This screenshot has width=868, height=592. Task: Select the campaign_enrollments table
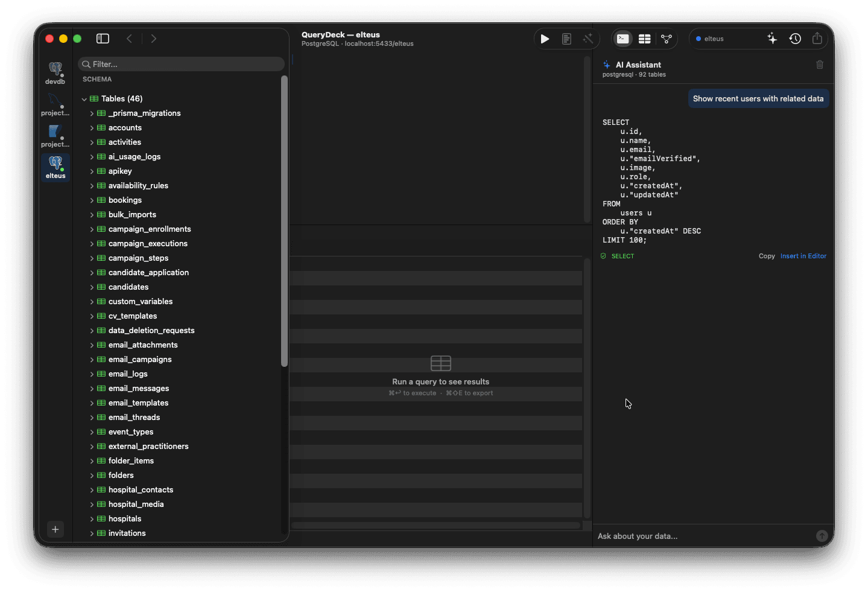pos(150,229)
